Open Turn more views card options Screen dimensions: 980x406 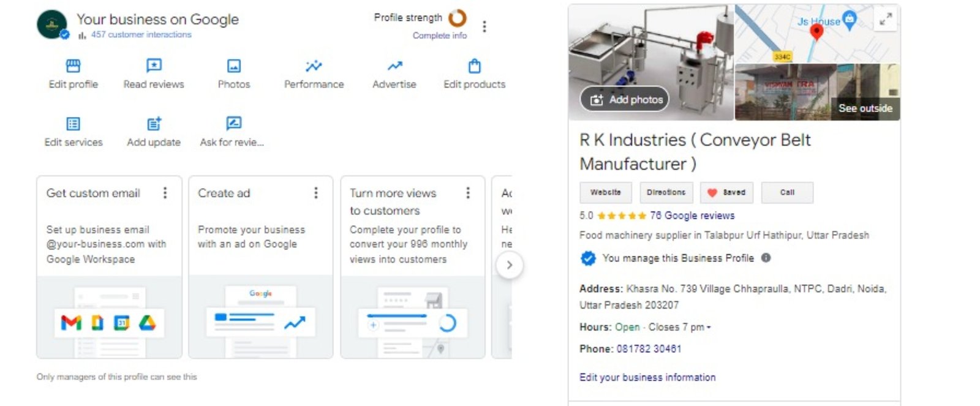point(468,193)
